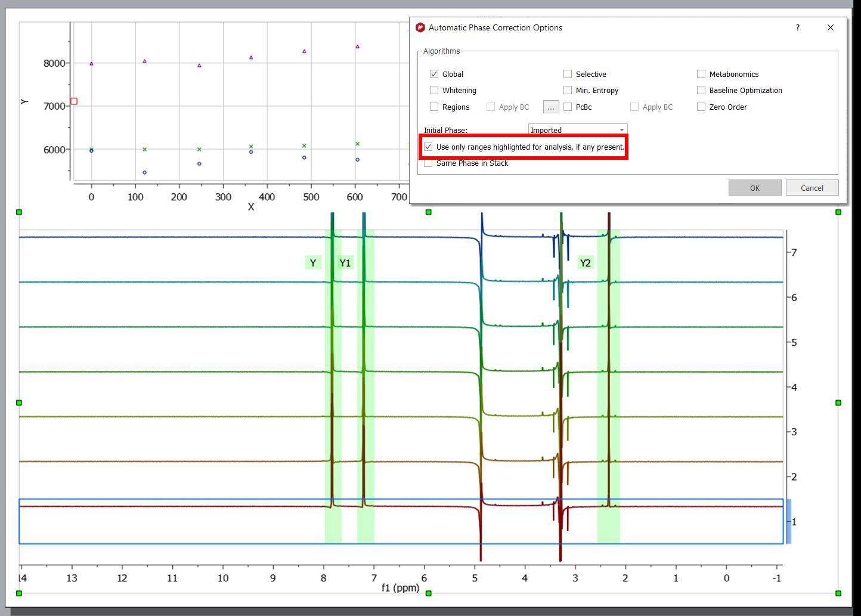Enable Same Phase in Stack checkbox

tap(428, 163)
